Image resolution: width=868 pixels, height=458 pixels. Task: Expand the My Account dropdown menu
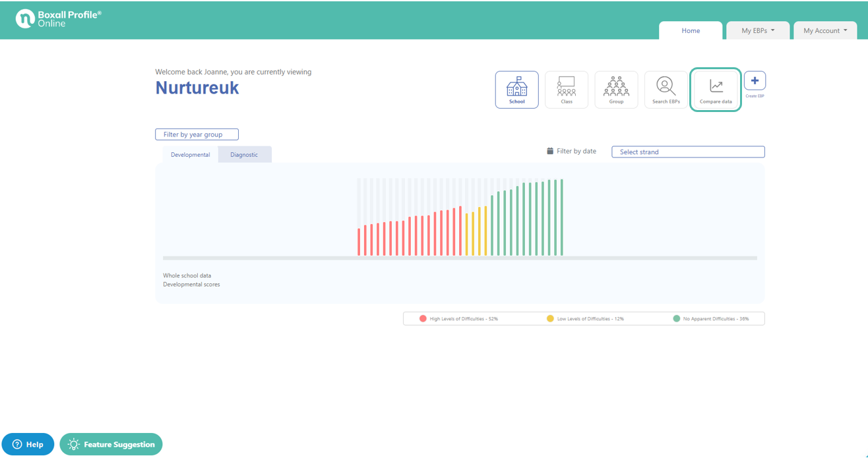tap(824, 30)
